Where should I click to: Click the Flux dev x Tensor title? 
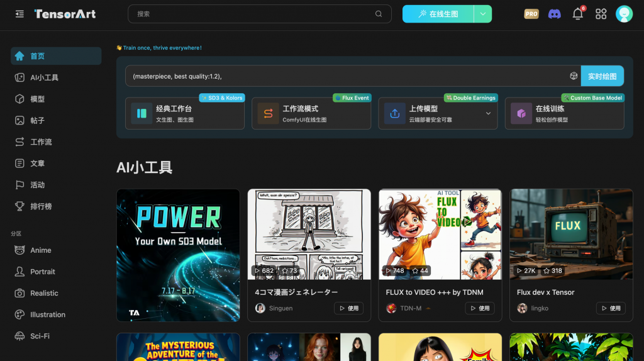coord(545,292)
